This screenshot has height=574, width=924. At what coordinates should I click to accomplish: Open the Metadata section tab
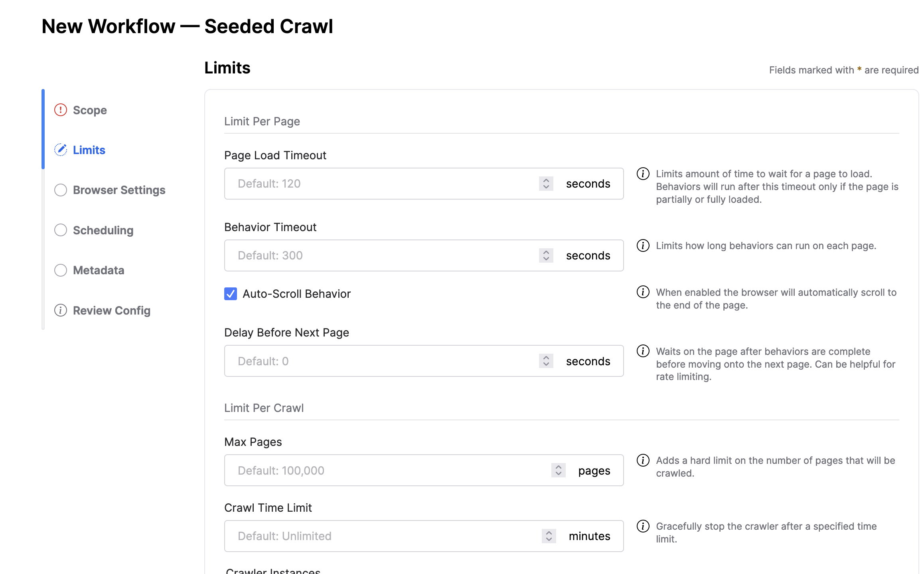(x=99, y=270)
